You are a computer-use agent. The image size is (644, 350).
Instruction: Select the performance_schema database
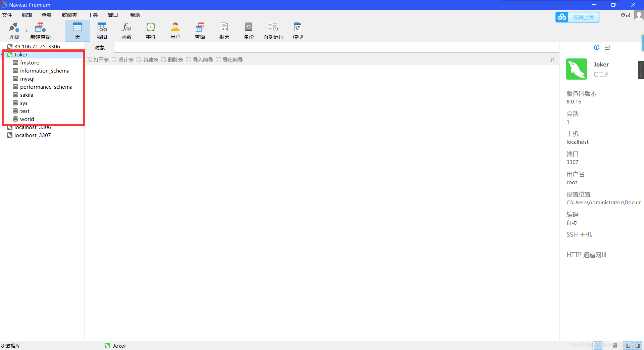pos(46,87)
